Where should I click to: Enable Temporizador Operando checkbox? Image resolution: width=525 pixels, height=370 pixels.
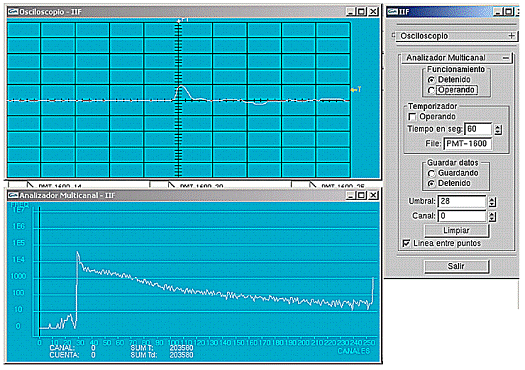pyautogui.click(x=412, y=117)
